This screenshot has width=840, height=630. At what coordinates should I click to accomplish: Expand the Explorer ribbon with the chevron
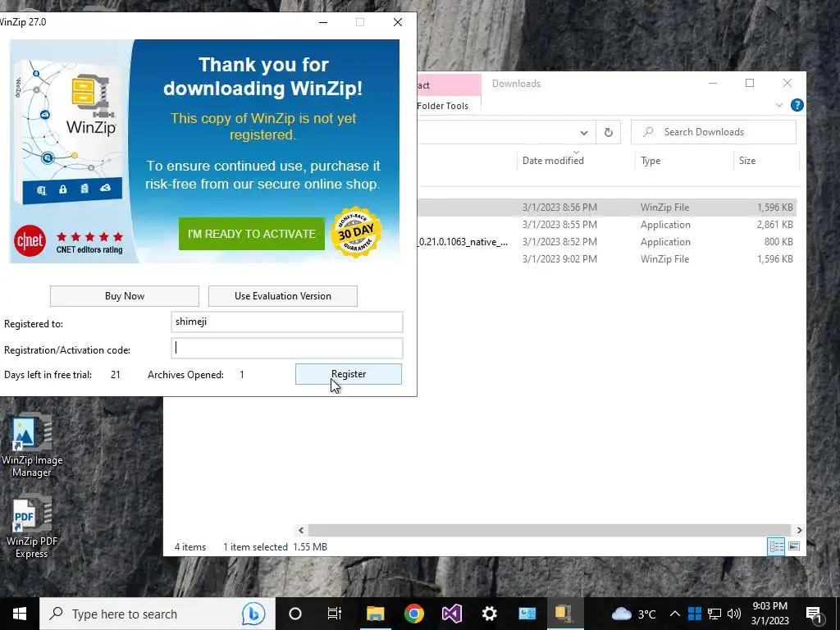click(x=779, y=105)
